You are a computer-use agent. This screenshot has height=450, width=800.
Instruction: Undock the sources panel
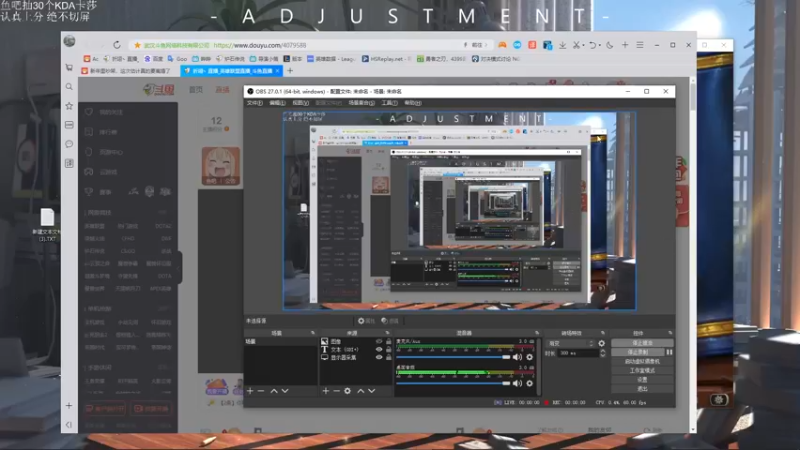tap(387, 333)
